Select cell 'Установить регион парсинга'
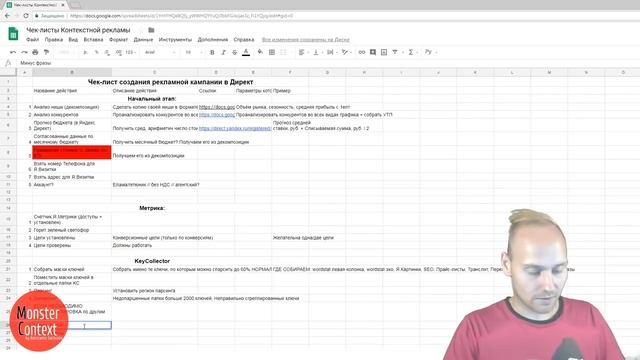The width and height of the screenshot is (640, 360). [x=154, y=291]
